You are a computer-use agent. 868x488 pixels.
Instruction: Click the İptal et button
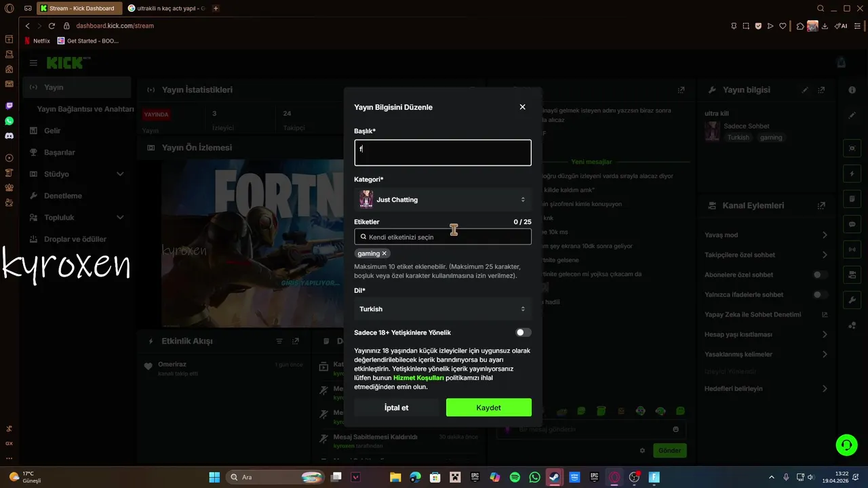[x=397, y=407]
